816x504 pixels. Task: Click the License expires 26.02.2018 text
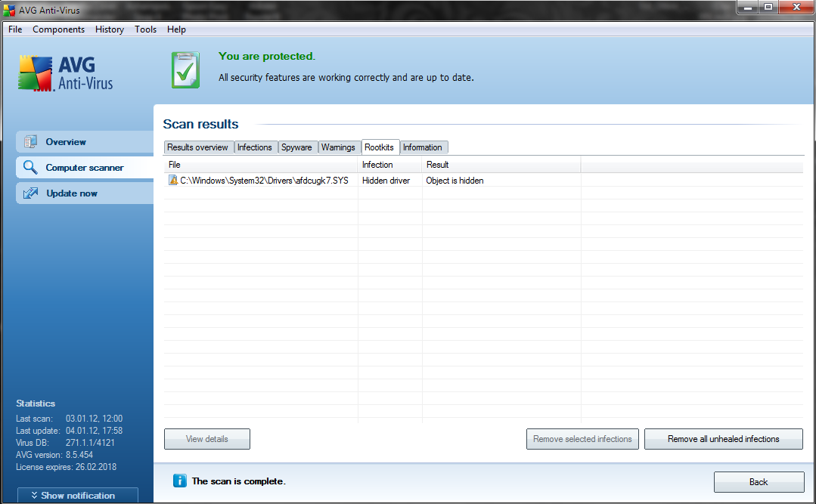point(66,466)
